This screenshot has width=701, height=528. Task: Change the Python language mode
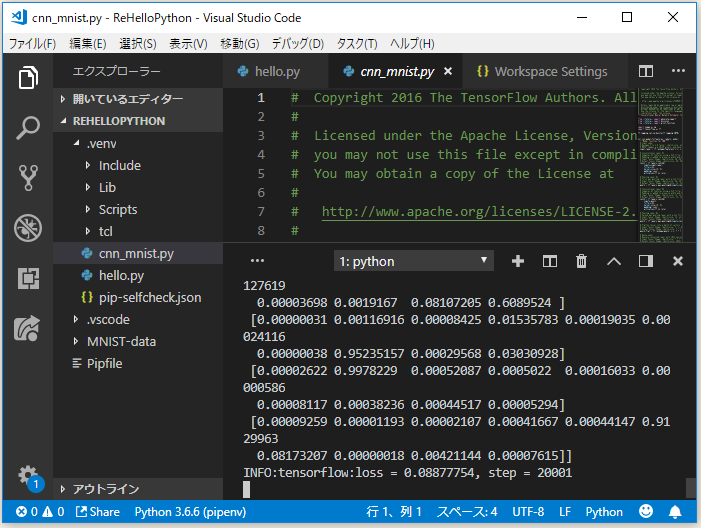604,512
